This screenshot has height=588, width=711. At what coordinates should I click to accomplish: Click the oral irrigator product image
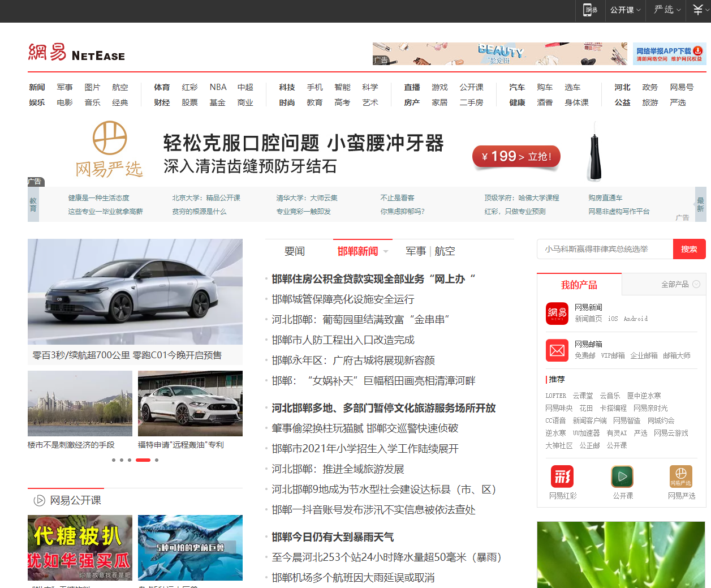[593, 152]
